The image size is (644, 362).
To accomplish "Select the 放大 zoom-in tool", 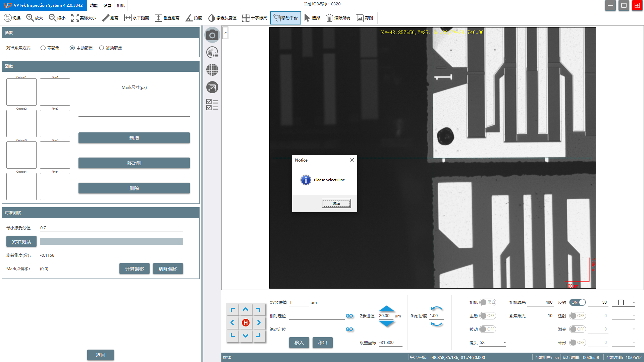I will point(35,18).
